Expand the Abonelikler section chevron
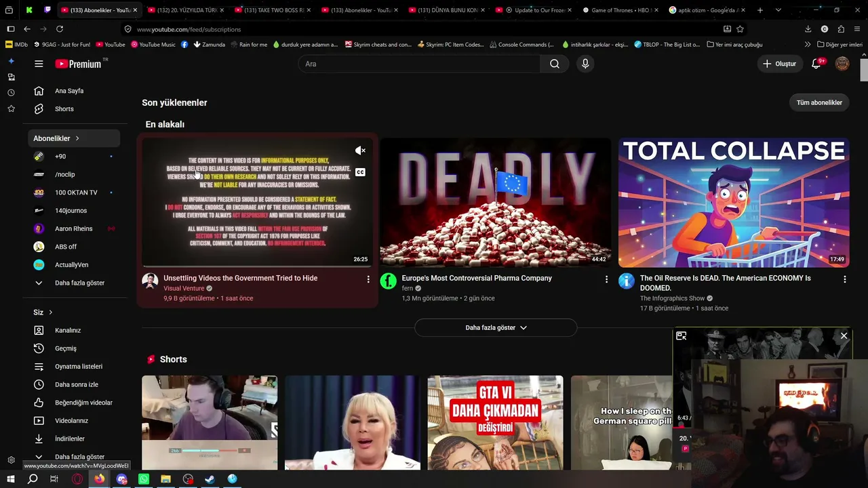The height and width of the screenshot is (488, 868). (x=77, y=138)
